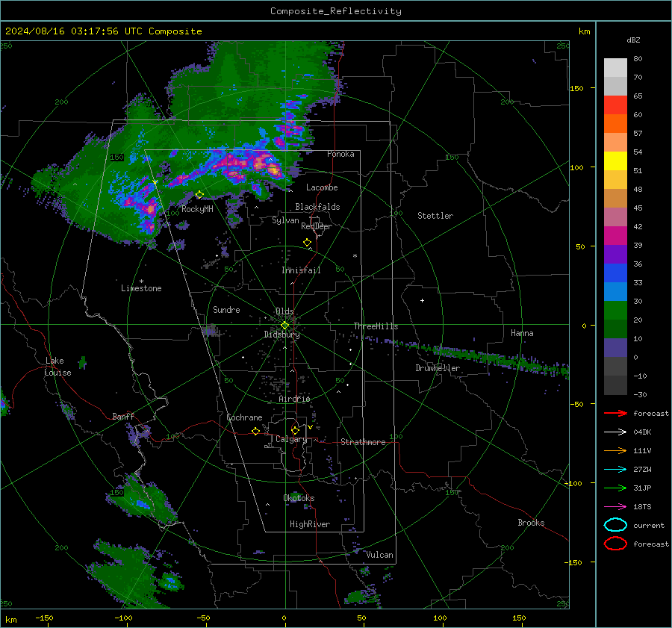Image resolution: width=672 pixels, height=628 pixels.
Task: Click the ThreeHills town label
Action: 376,326
